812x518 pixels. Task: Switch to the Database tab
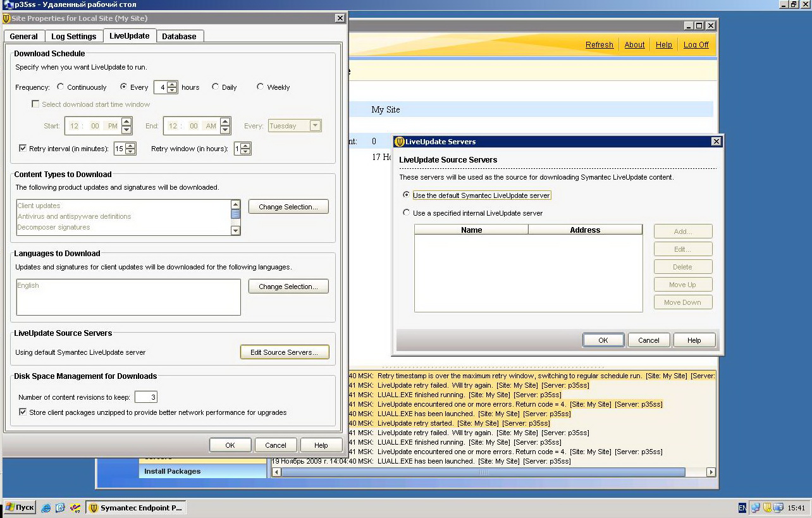[x=180, y=37]
